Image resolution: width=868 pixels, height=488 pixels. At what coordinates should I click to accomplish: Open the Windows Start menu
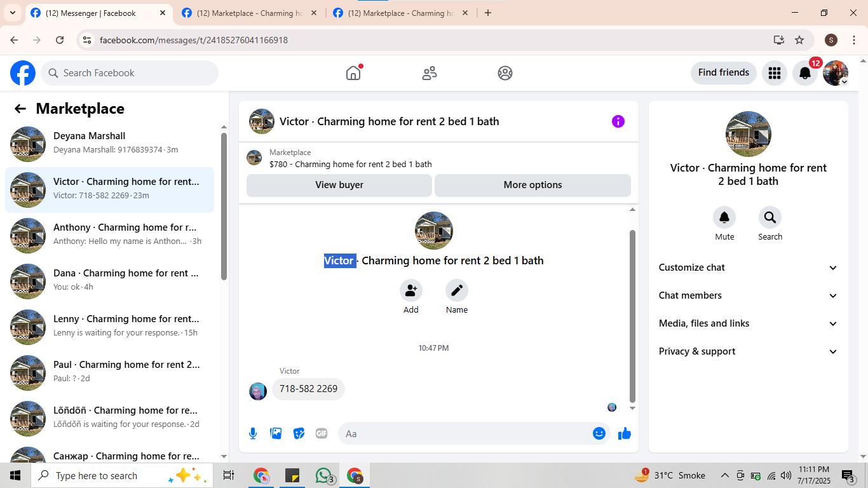15,475
